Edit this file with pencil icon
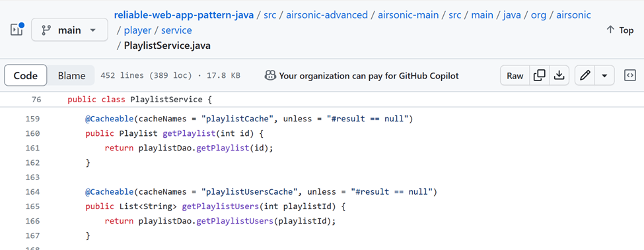The height and width of the screenshot is (250, 644). 585,75
